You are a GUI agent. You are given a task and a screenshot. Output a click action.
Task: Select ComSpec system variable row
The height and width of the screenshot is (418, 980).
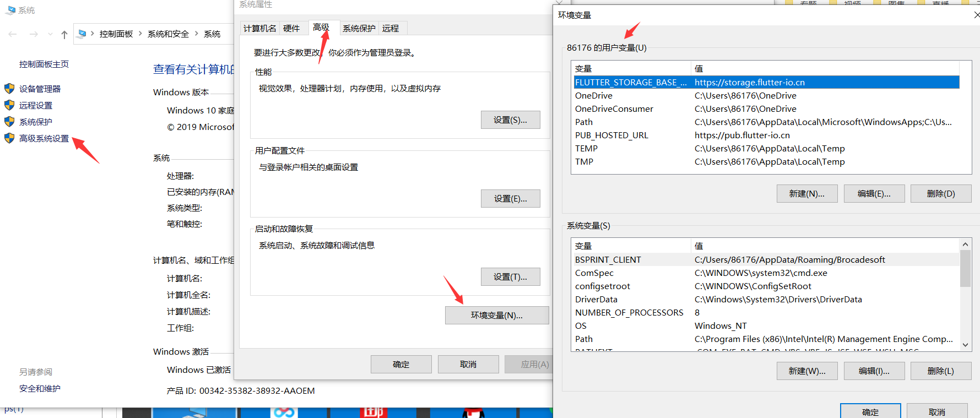[766, 273]
